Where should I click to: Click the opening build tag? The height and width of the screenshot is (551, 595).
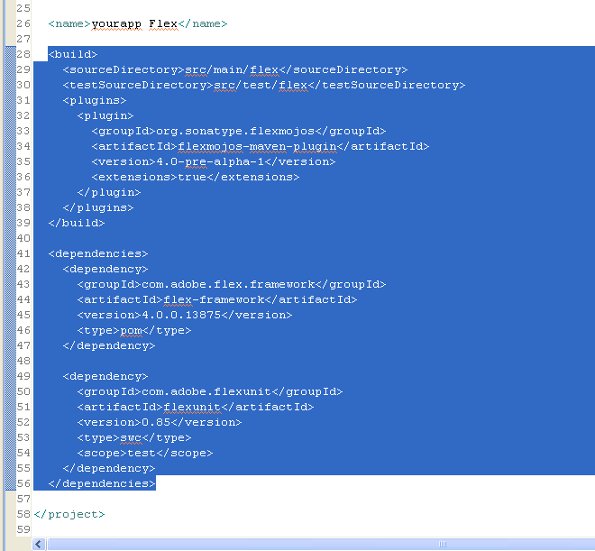click(x=73, y=54)
